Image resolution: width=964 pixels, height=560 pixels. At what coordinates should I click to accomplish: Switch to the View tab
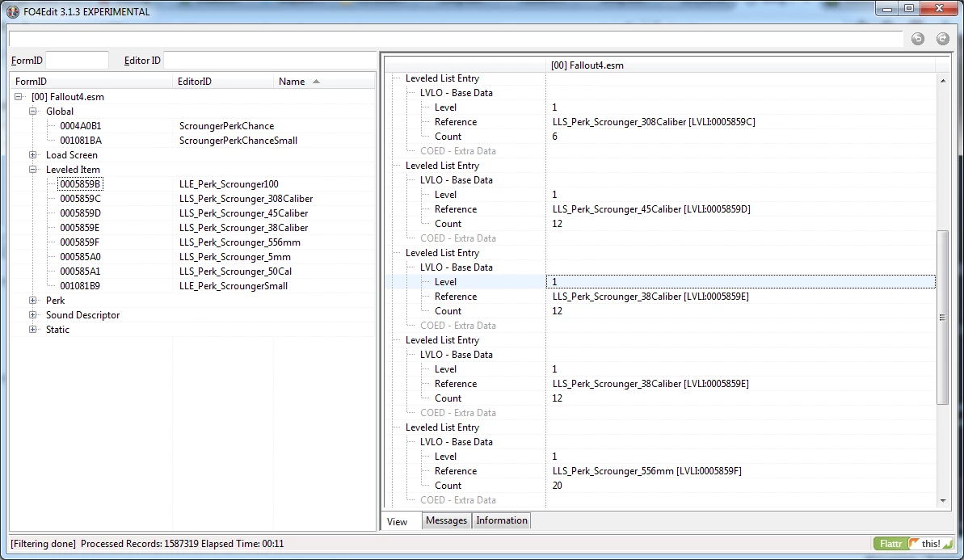coord(398,521)
